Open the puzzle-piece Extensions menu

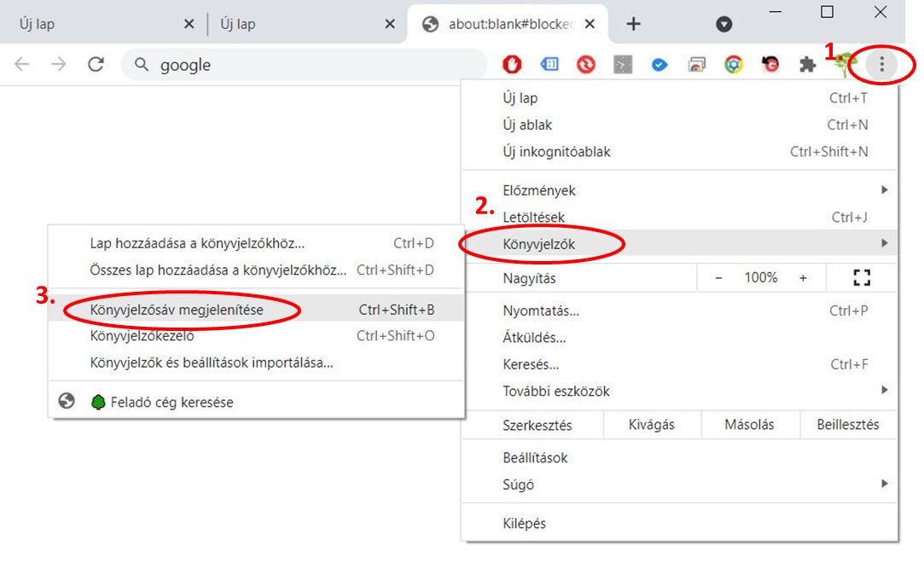pyautogui.click(x=807, y=65)
